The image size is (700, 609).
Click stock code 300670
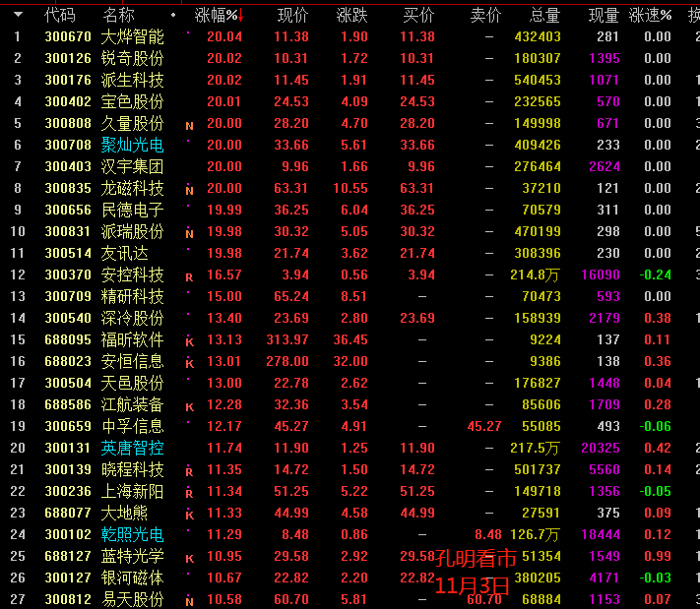[x=68, y=36]
